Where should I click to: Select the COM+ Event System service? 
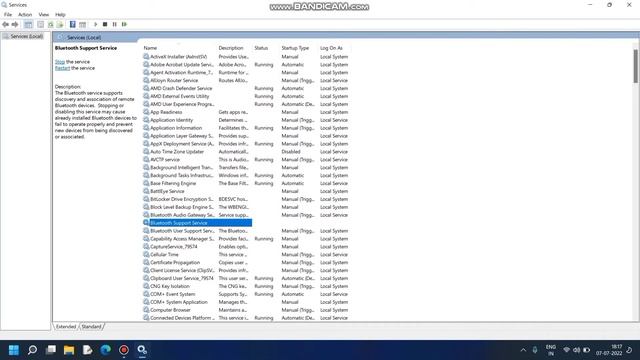[173, 294]
